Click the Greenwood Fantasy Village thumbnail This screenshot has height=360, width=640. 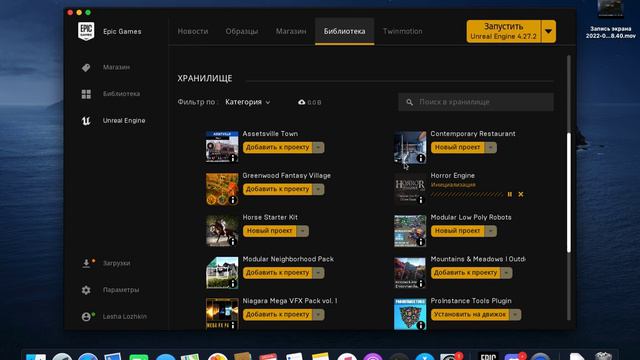(222, 189)
